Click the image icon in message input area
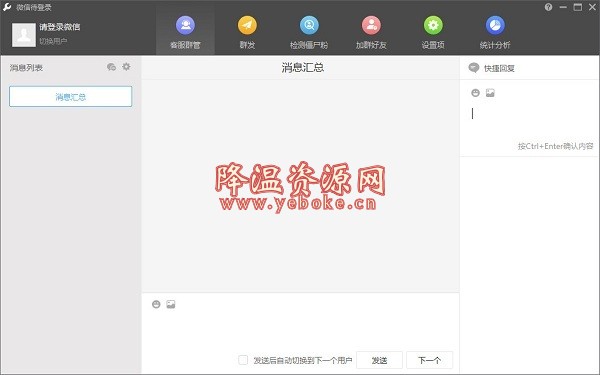 pos(171,304)
